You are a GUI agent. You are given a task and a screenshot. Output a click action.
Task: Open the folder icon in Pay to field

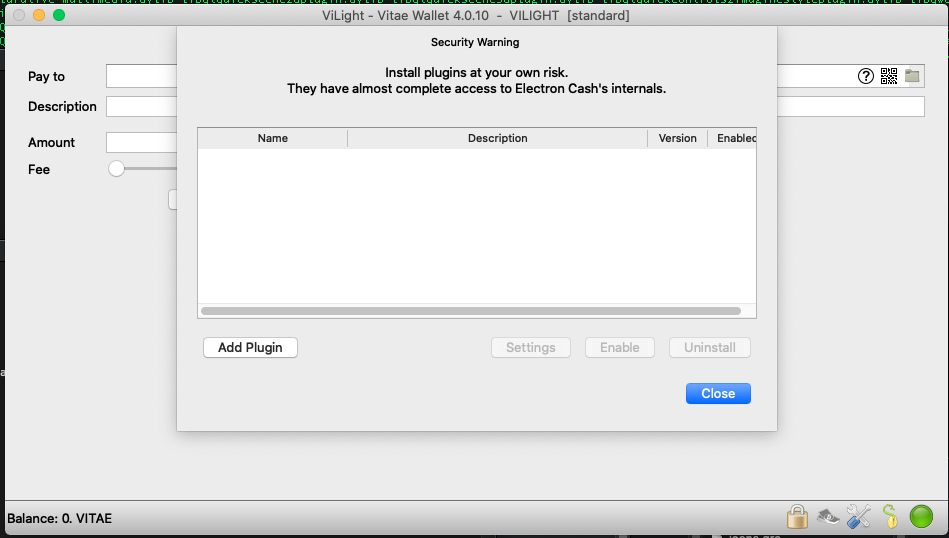pyautogui.click(x=912, y=76)
